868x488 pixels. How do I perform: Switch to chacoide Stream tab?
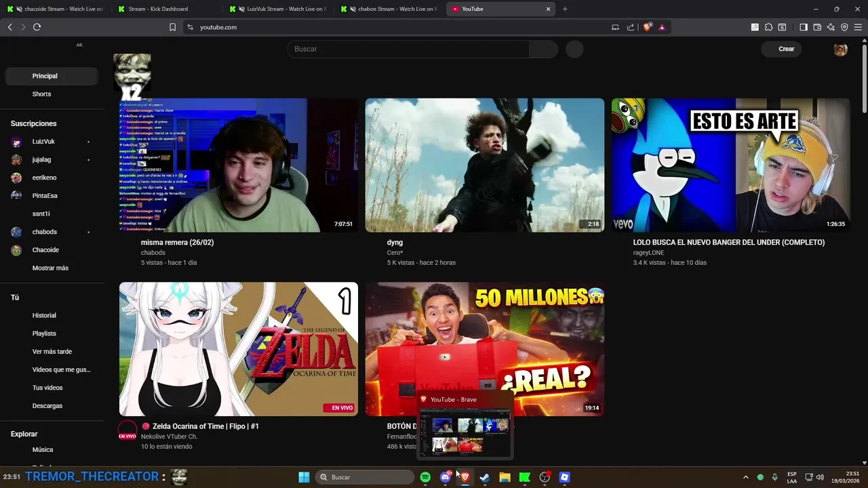[54, 9]
